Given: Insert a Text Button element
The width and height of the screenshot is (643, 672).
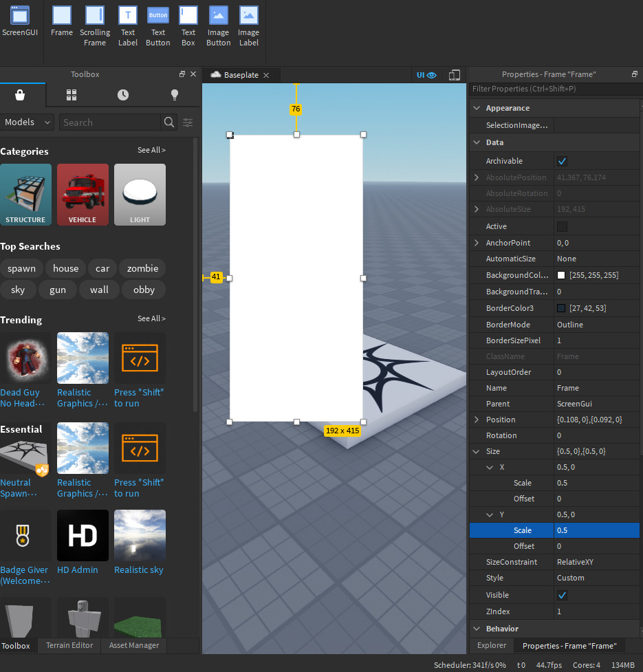Looking at the screenshot, I should tap(158, 26).
